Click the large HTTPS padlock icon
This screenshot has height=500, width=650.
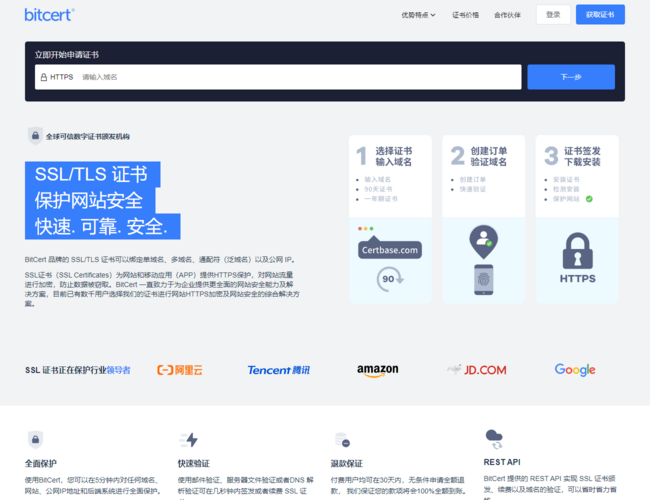pyautogui.click(x=577, y=251)
